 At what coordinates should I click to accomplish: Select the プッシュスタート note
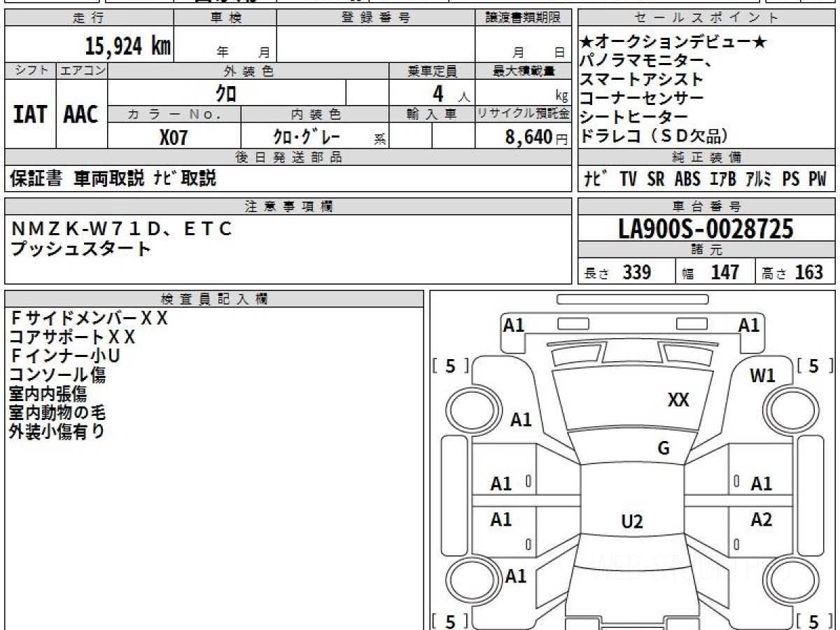(80, 248)
